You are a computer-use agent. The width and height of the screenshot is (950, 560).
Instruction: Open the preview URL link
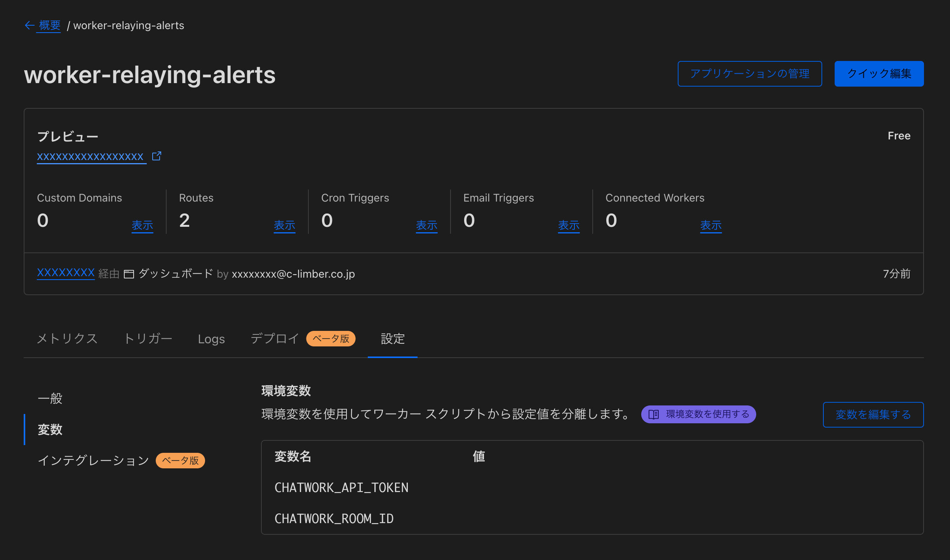[x=91, y=156]
